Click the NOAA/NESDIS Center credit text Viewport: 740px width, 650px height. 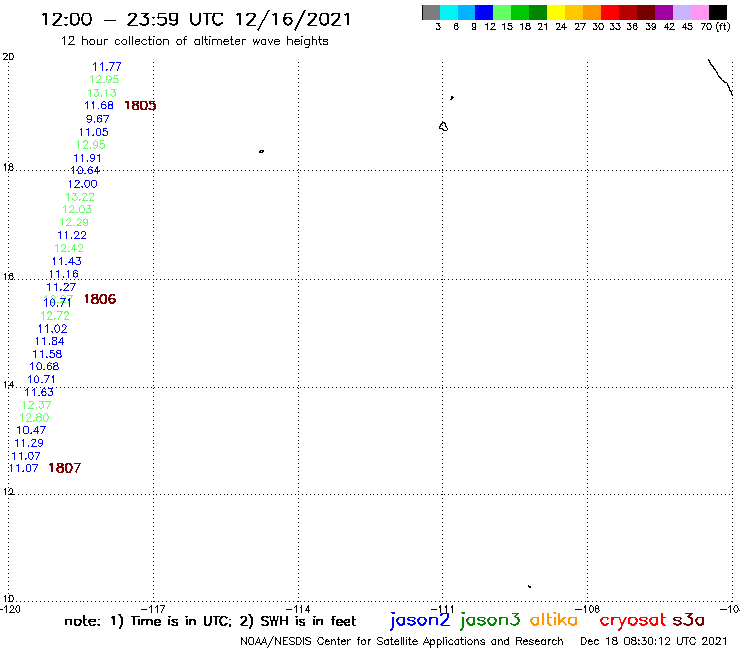(402, 642)
